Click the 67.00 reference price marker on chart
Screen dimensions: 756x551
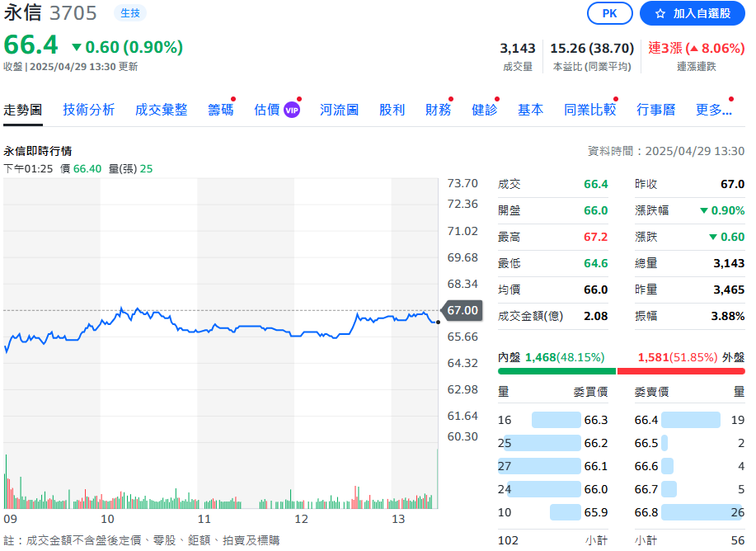462,310
